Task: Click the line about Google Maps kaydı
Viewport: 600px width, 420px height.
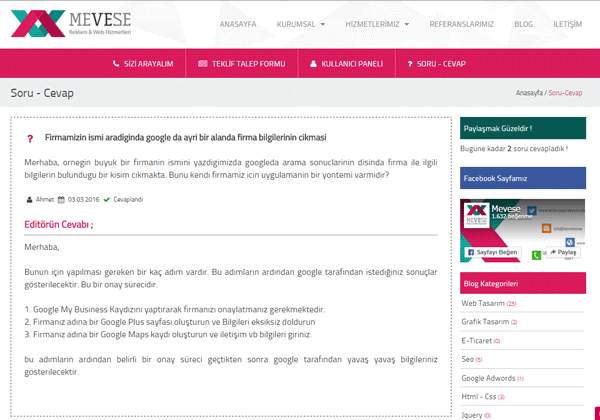Action: coord(168,335)
